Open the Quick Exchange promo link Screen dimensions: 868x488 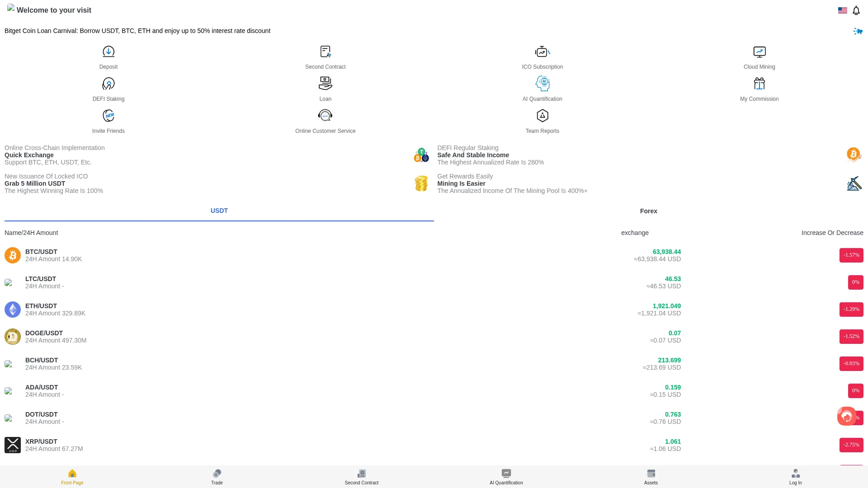(29, 155)
